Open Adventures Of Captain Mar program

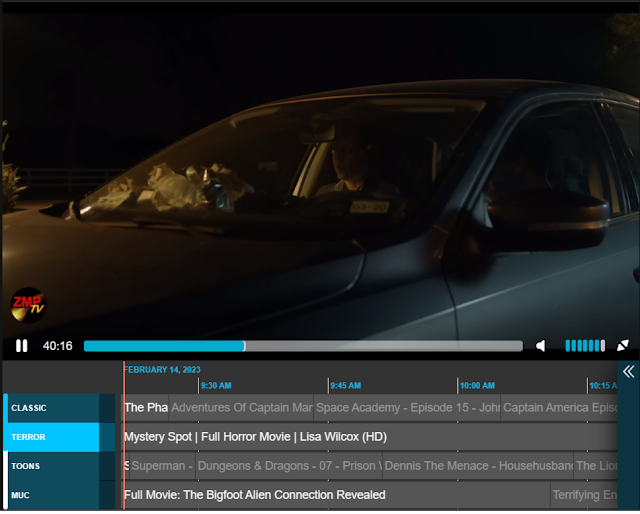[x=241, y=408]
